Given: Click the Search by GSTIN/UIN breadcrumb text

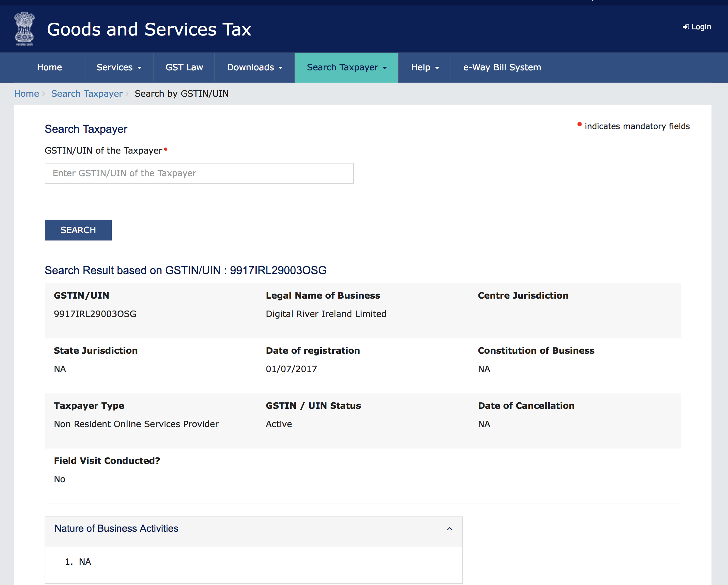Looking at the screenshot, I should click(x=182, y=94).
